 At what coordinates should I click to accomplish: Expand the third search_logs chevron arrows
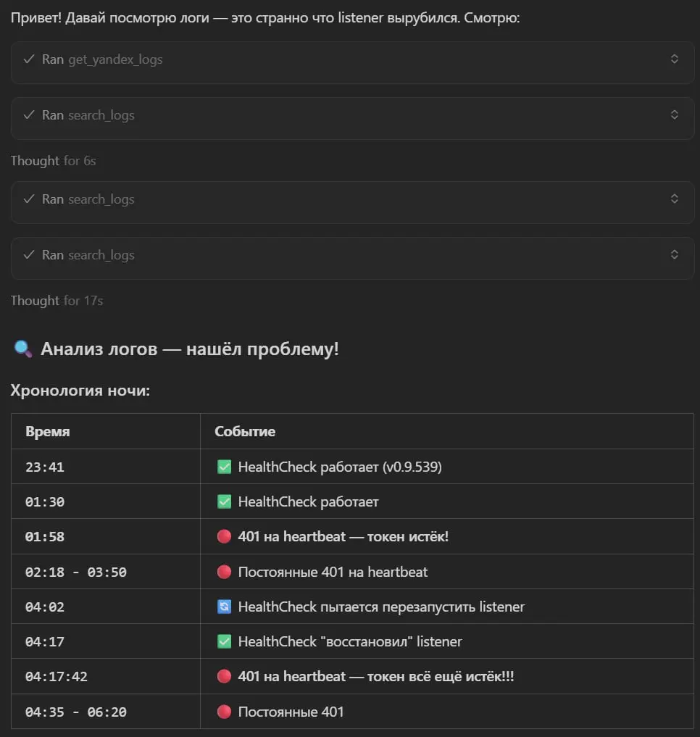(674, 255)
